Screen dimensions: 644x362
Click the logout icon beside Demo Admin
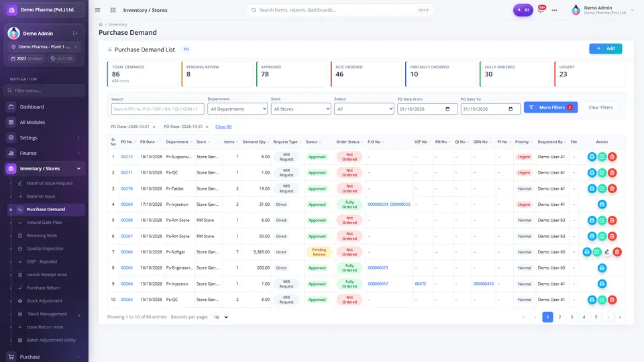(75, 34)
